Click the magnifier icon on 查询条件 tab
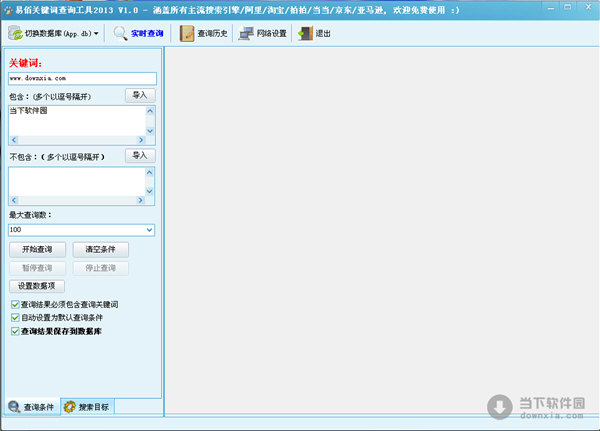This screenshot has width=600, height=431. pyautogui.click(x=13, y=407)
